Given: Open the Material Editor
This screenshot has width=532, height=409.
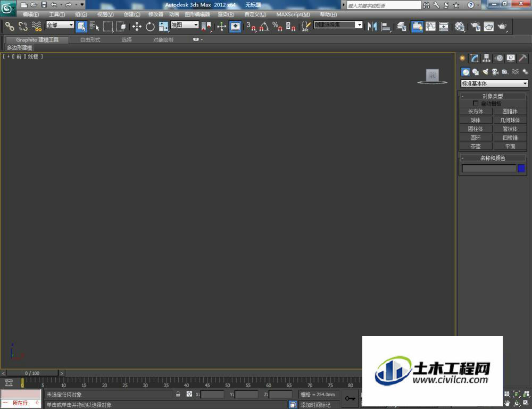Looking at the screenshot, I should click(x=460, y=26).
